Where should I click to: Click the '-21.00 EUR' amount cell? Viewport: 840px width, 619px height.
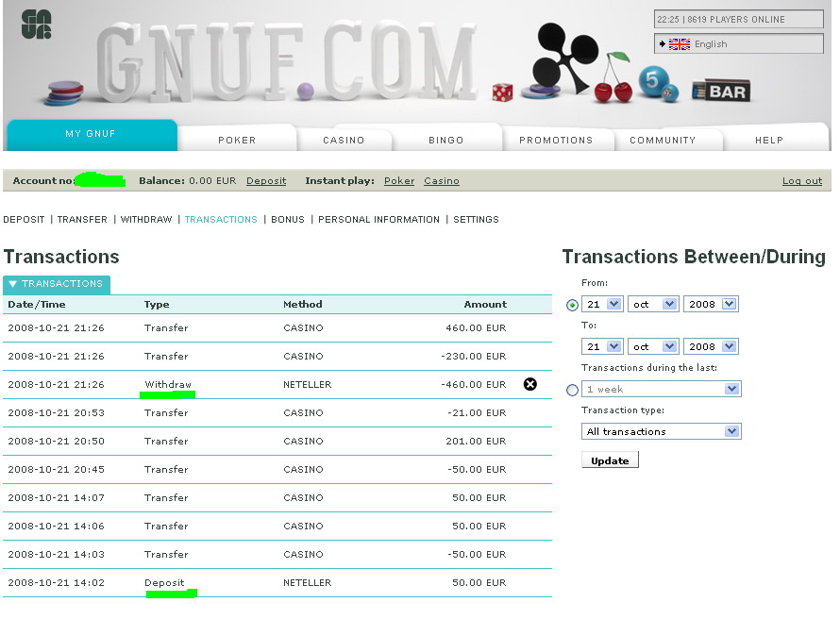pos(477,413)
